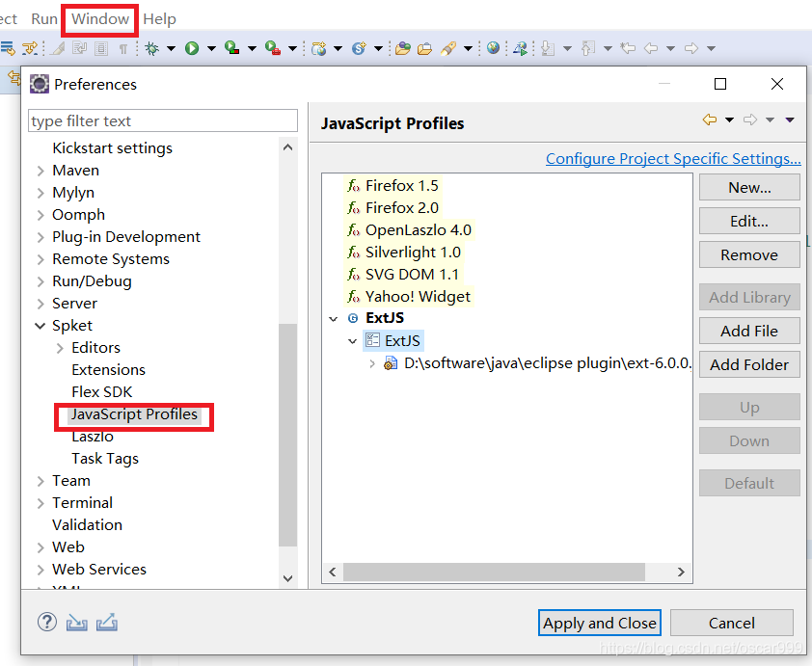Open the External Tools dropdown arrow
The height and width of the screenshot is (666, 812).
pyautogui.click(x=292, y=48)
